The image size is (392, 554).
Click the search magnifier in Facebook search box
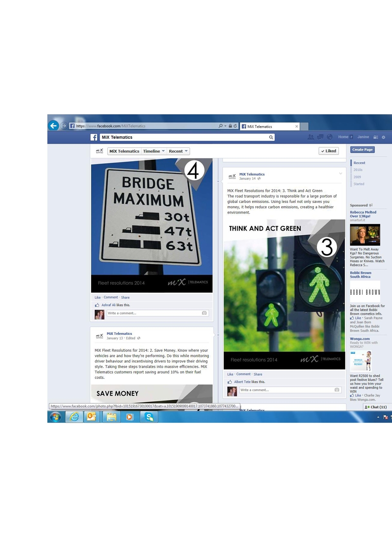click(x=271, y=137)
